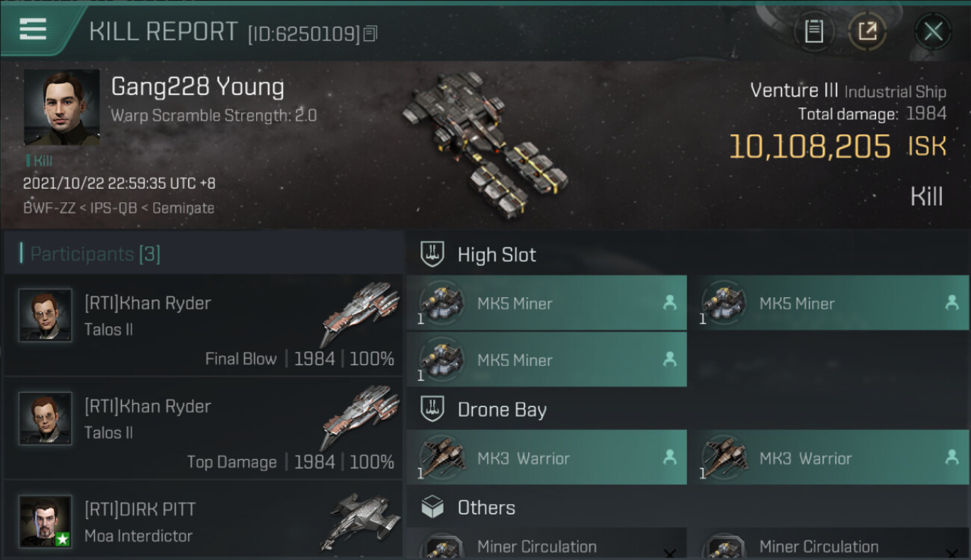Screen dimensions: 971x560
Task: Open the clipboard notes icon
Action: click(x=813, y=31)
